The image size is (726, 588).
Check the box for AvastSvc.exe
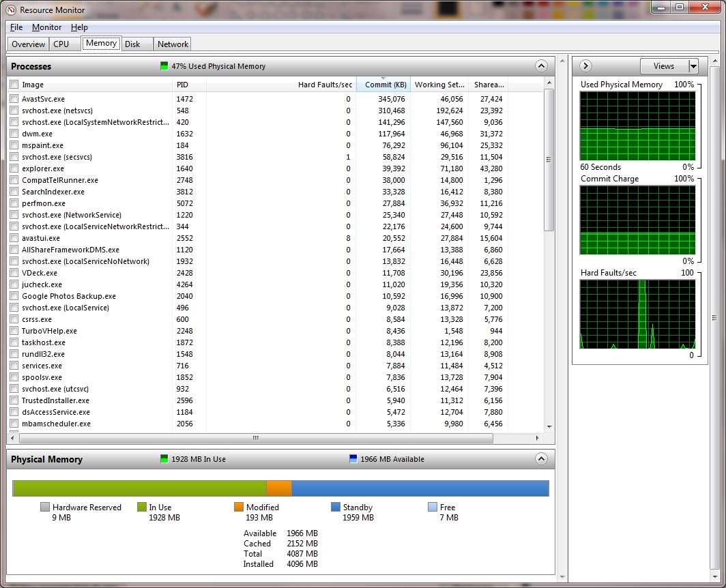coord(14,99)
